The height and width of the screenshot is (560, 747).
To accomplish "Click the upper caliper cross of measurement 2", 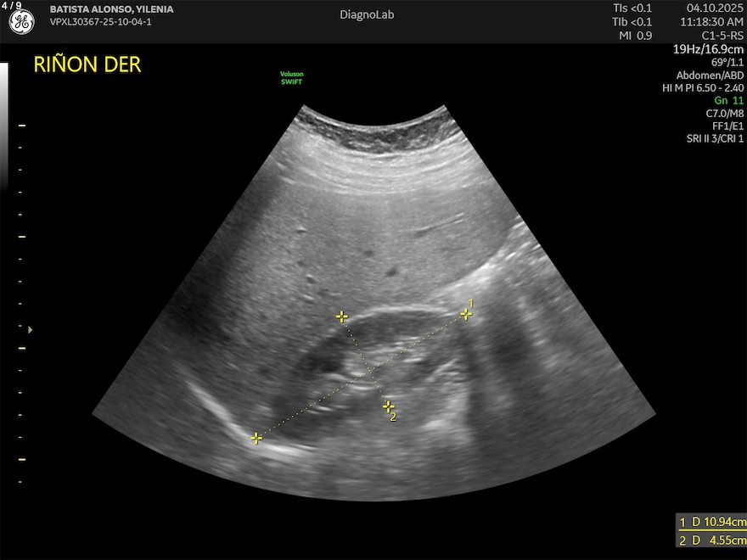I will pyautogui.click(x=341, y=316).
